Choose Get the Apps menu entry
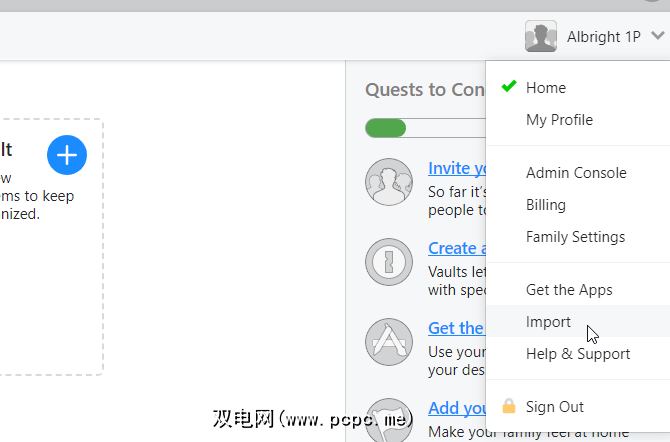 pos(569,290)
